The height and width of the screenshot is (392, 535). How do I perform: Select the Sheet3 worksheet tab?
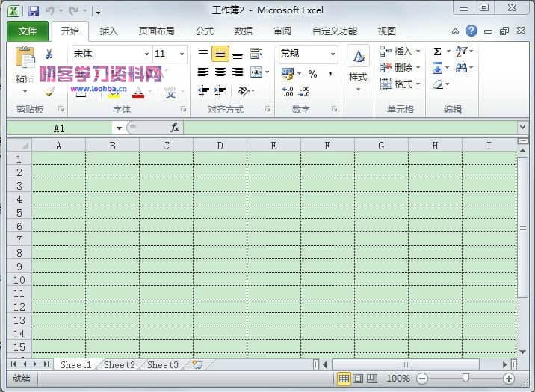(x=163, y=364)
